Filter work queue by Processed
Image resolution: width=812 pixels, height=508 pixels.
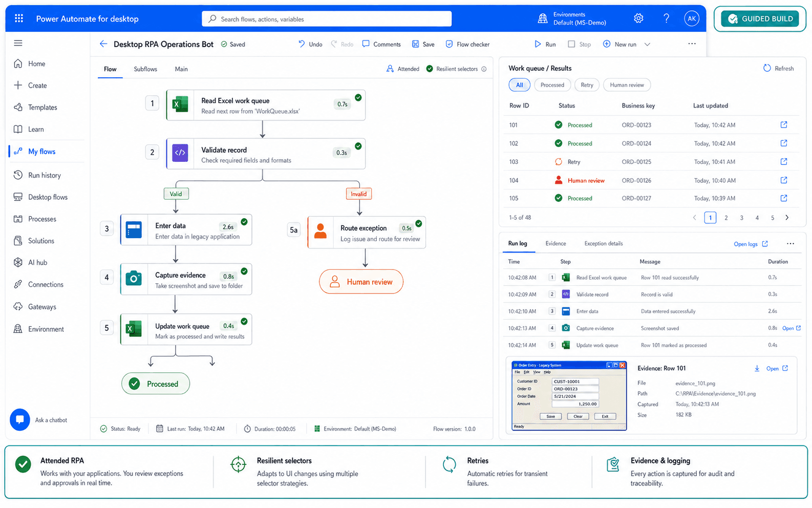coord(552,85)
